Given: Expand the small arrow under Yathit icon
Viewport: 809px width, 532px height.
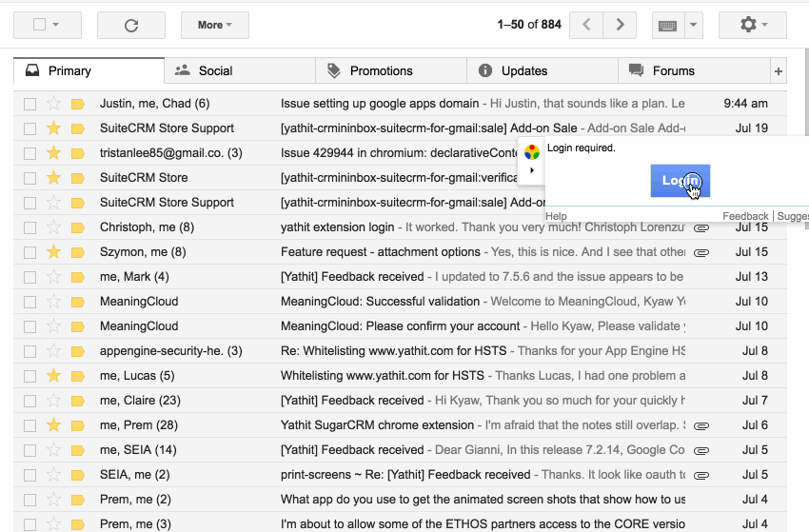Looking at the screenshot, I should coord(531,170).
